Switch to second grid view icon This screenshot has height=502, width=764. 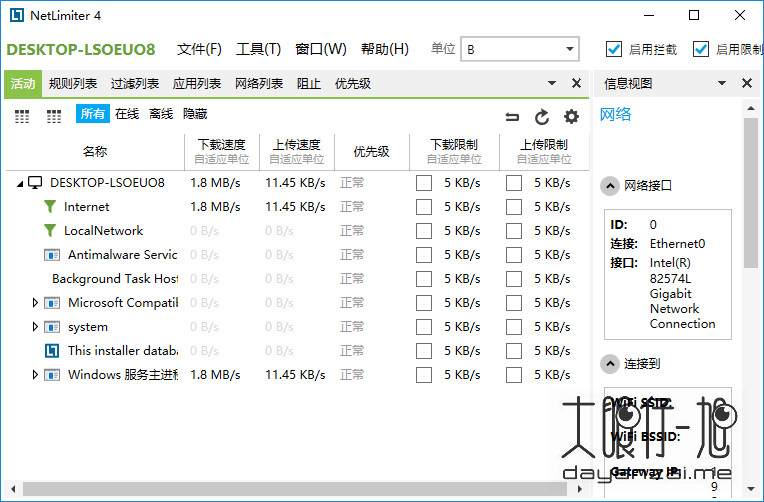click(x=54, y=116)
